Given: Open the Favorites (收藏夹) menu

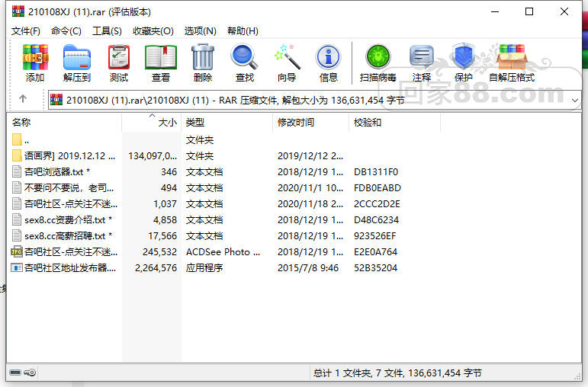Looking at the screenshot, I should click(153, 30).
